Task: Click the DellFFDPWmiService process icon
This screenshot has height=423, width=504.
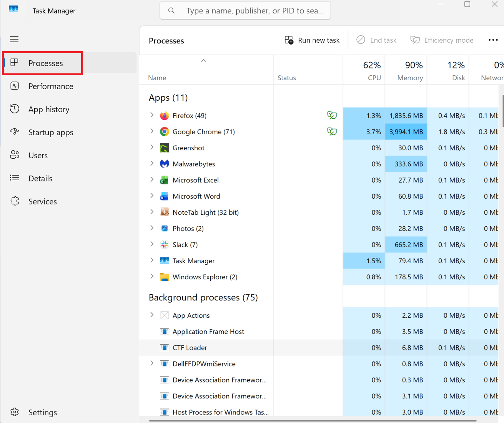Action: click(165, 364)
